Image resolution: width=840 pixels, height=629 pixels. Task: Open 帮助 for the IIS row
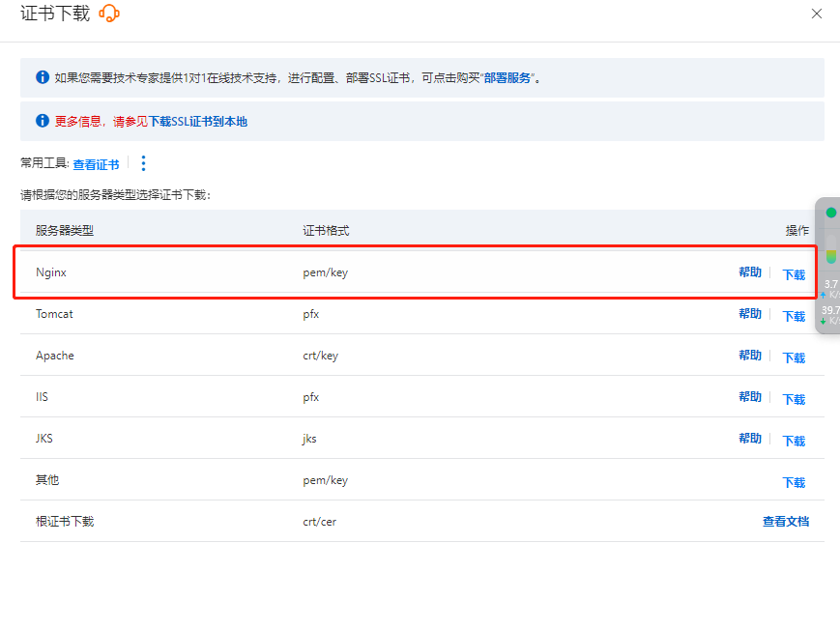(749, 398)
